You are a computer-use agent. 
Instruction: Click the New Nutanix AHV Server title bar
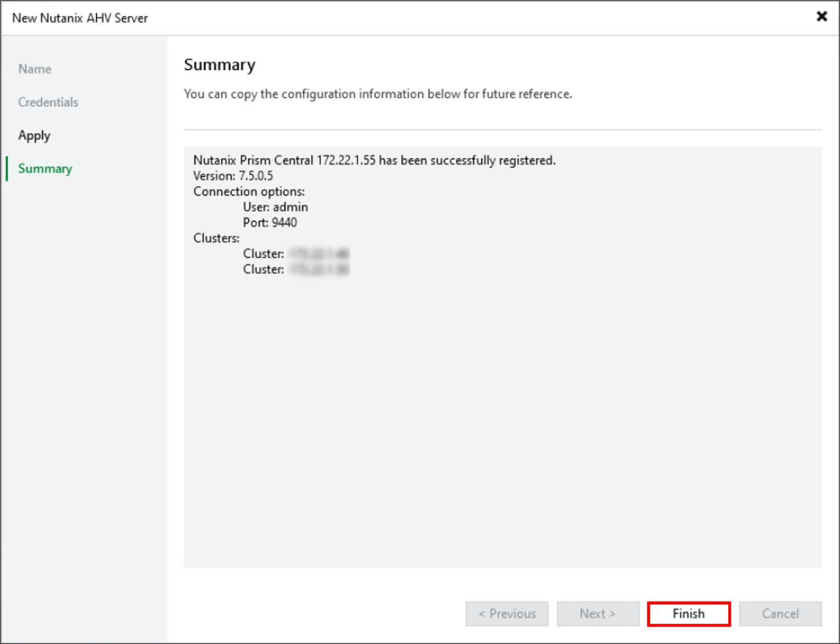click(x=80, y=18)
